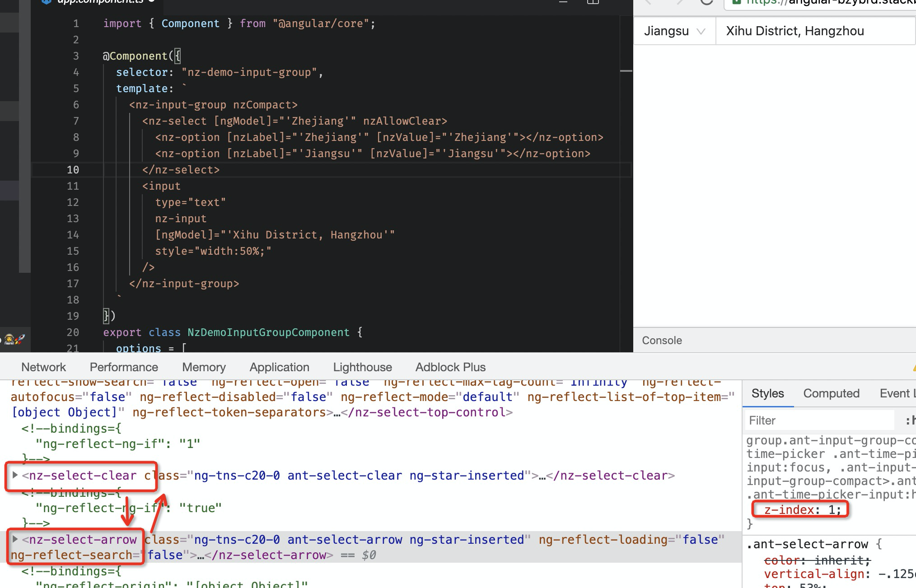
Task: Click the Console panel header
Action: [x=662, y=341]
